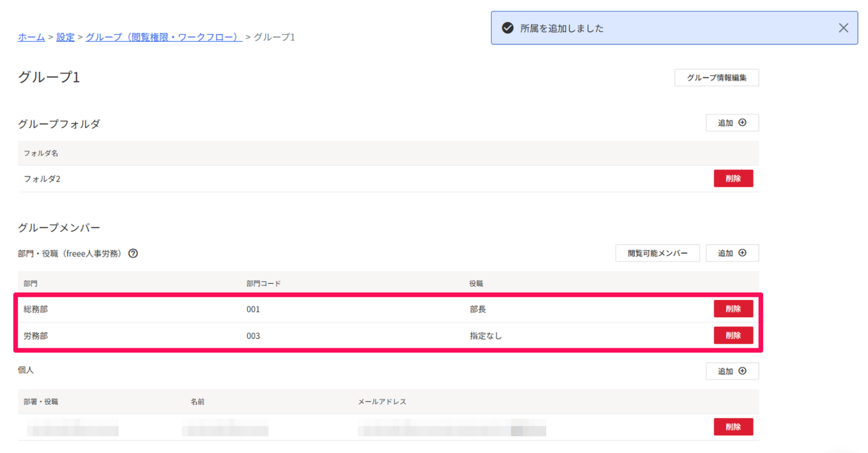Click the メールアドレス column header
This screenshot has width=868, height=453.
[x=382, y=402]
